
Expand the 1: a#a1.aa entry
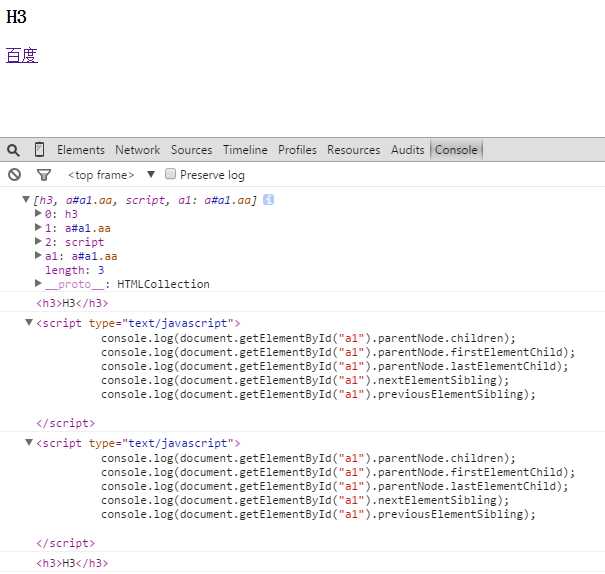coord(38,227)
